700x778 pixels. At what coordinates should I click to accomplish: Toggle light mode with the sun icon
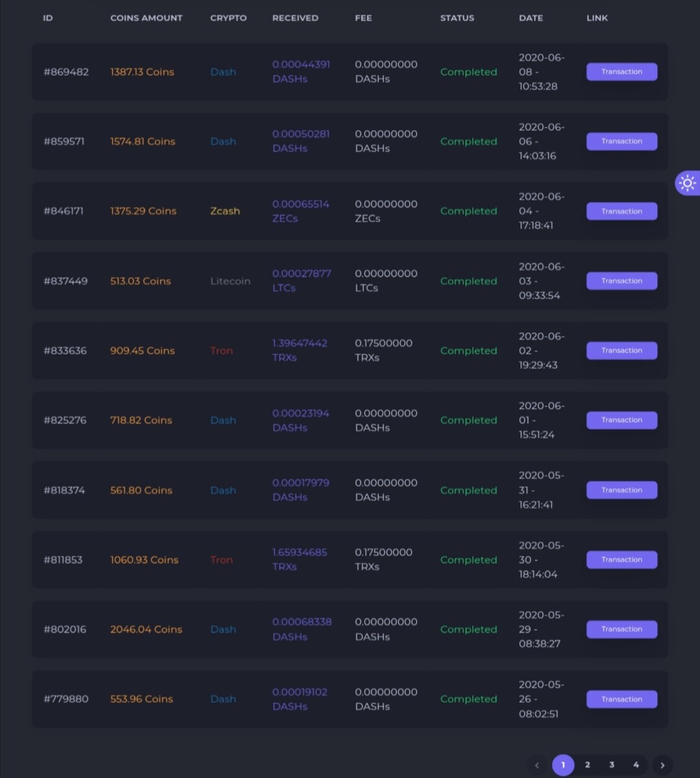pyautogui.click(x=687, y=183)
